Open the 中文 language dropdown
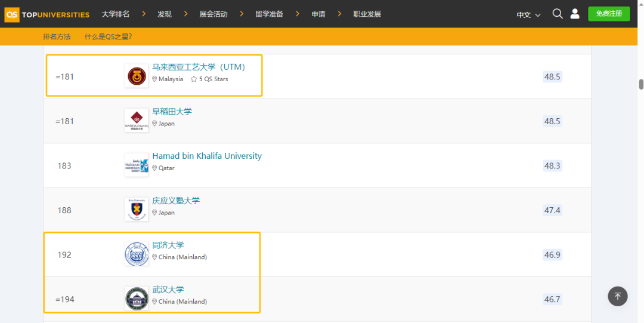The height and width of the screenshot is (323, 644). 528,14
